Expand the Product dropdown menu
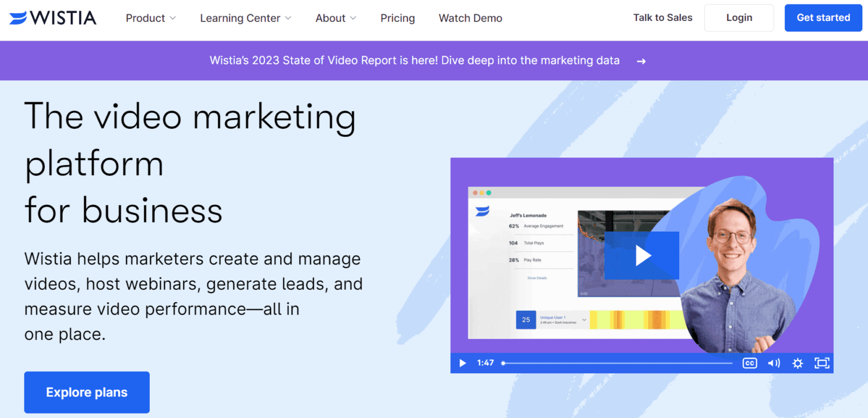The image size is (868, 418). pyautogui.click(x=151, y=18)
